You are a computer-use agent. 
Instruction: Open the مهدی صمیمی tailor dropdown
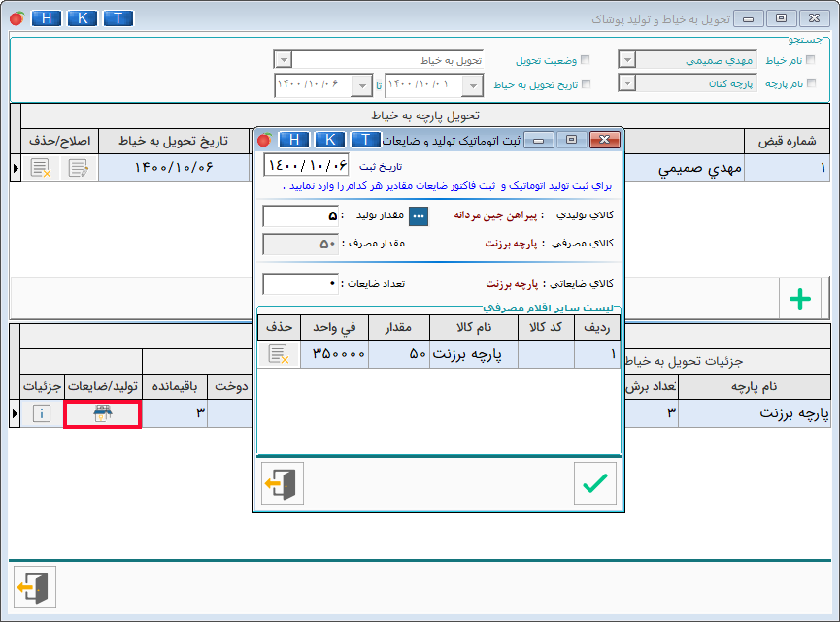626,59
